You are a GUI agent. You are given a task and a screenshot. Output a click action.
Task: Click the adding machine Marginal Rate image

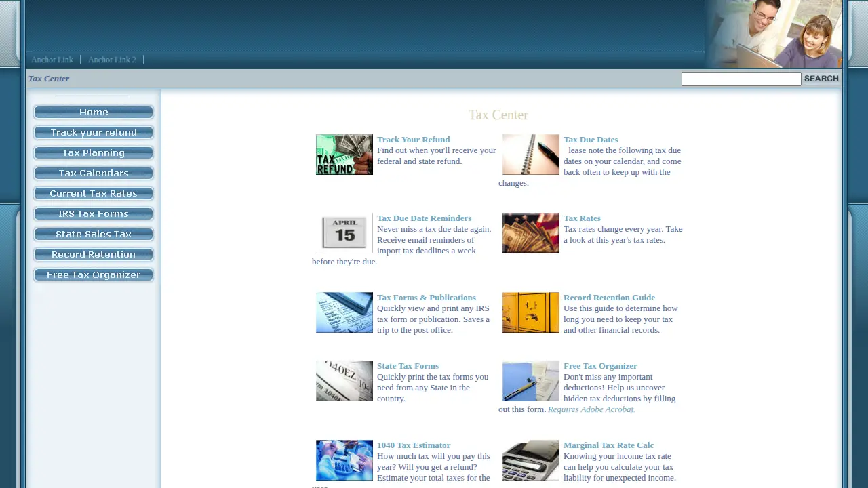(x=531, y=460)
